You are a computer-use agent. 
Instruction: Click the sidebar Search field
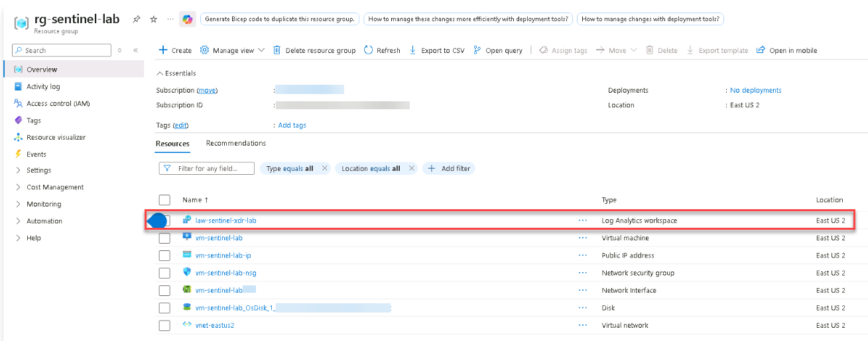(62, 50)
